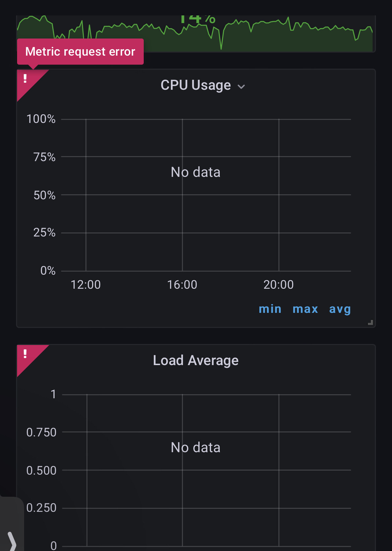The image size is (392, 551).
Task: Click the 0.750 y-axis label in Load Average
Action: pos(41,432)
